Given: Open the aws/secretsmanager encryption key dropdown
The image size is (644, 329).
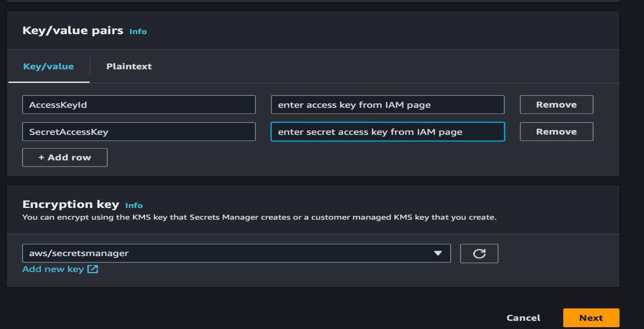Looking at the screenshot, I should pyautogui.click(x=237, y=253).
